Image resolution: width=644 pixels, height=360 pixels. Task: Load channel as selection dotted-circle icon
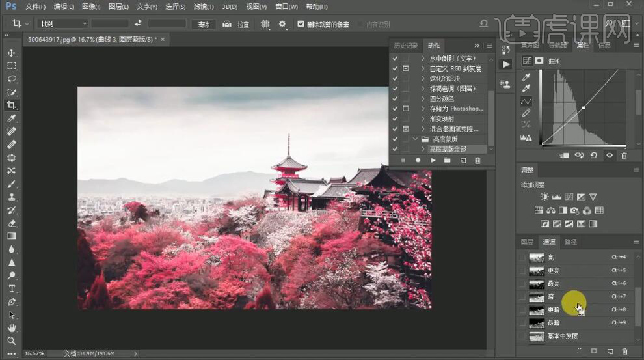coord(580,351)
